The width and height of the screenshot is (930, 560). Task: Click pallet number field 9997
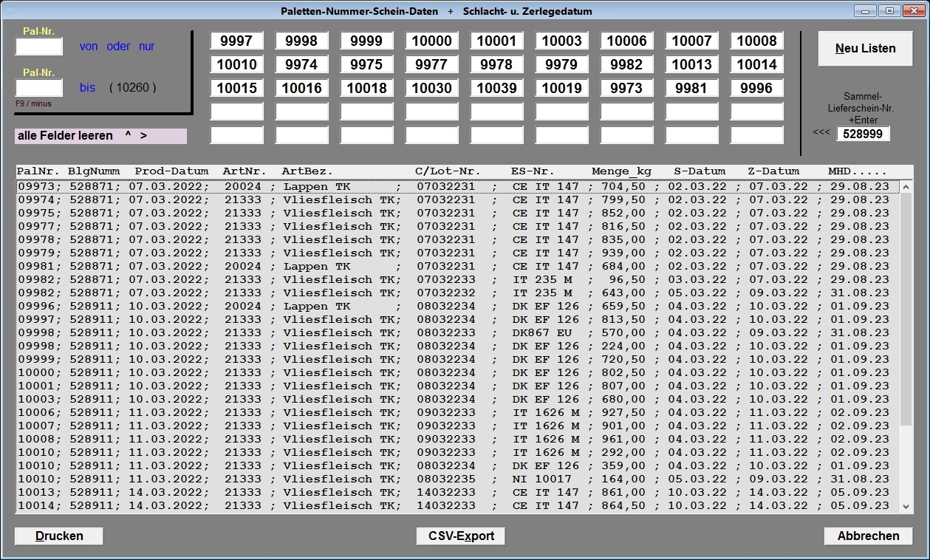click(x=236, y=41)
